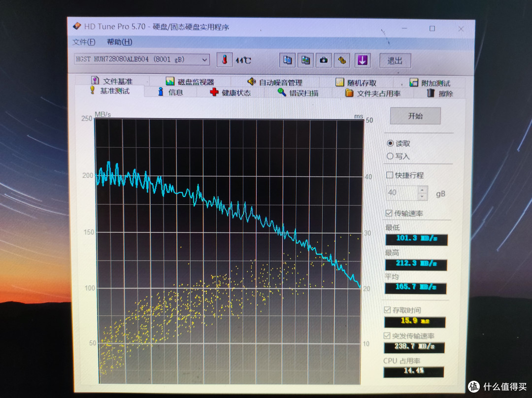Click the 238.7 MB/s burst rate value
Image resolution: width=532 pixels, height=398 pixels.
(x=414, y=347)
